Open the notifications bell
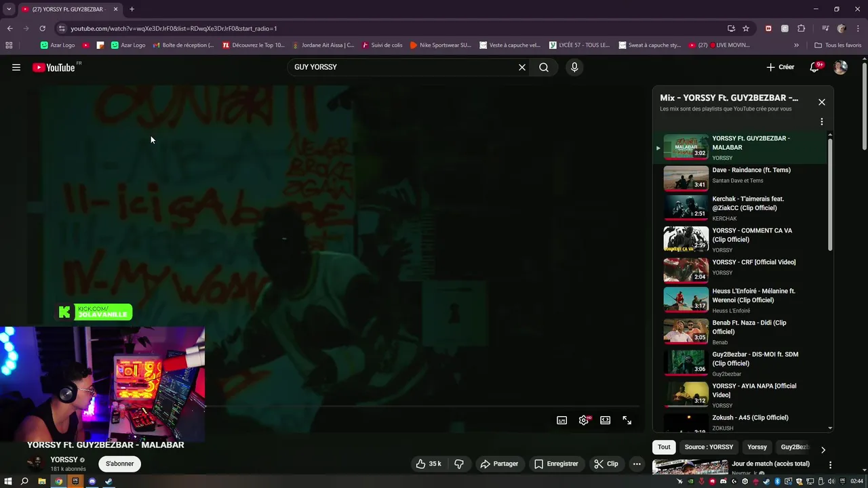The height and width of the screenshot is (488, 868). pos(815,67)
